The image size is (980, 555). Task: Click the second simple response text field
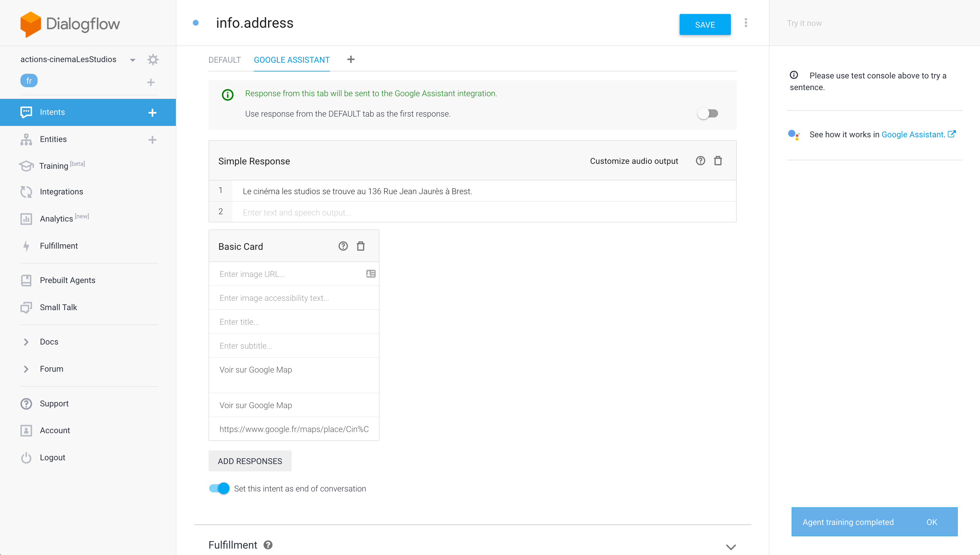[484, 212]
